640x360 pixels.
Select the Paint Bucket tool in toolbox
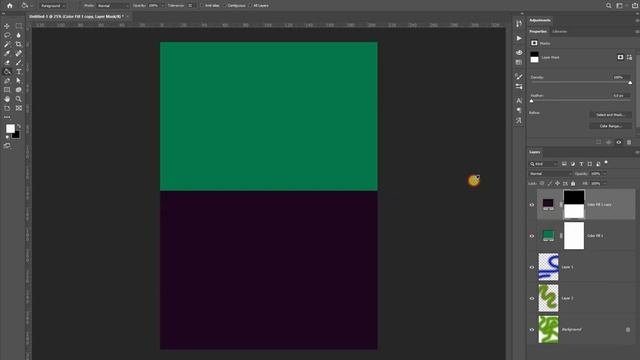tap(7, 71)
